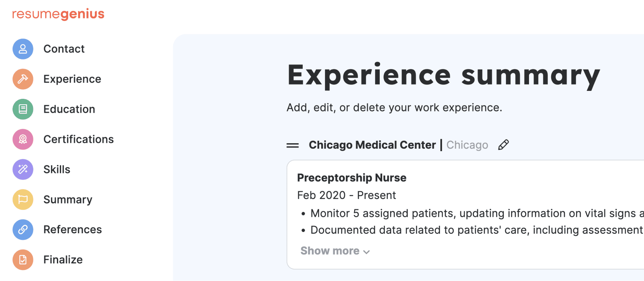Select the References link icon
The height and width of the screenshot is (281, 644).
click(23, 229)
